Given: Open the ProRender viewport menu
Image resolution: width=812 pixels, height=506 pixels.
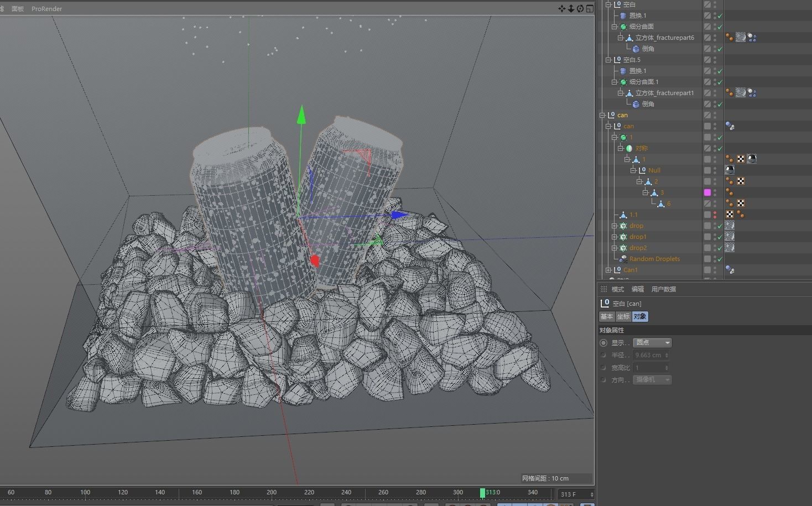Looking at the screenshot, I should point(46,9).
